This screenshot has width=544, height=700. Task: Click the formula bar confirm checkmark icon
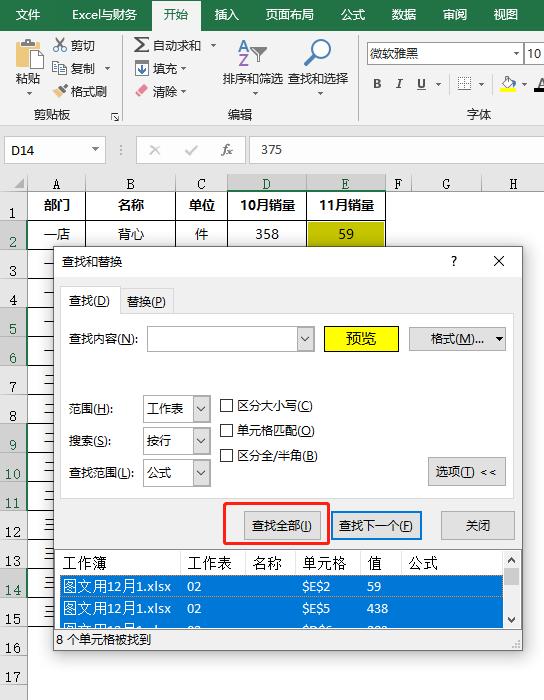coord(191,150)
